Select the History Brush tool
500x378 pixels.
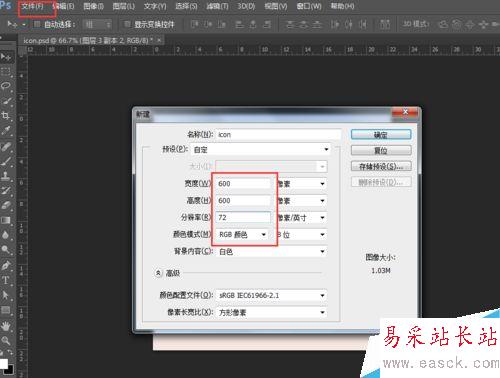point(6,191)
